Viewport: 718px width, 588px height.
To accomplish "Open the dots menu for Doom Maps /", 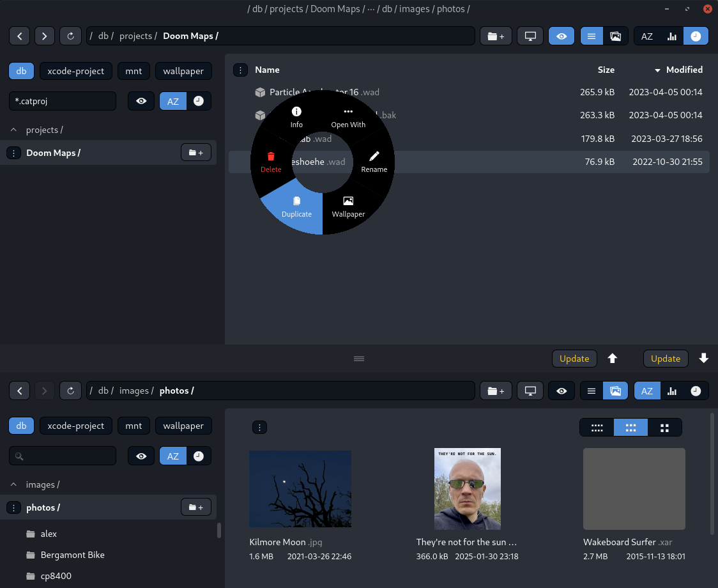I will [14, 153].
